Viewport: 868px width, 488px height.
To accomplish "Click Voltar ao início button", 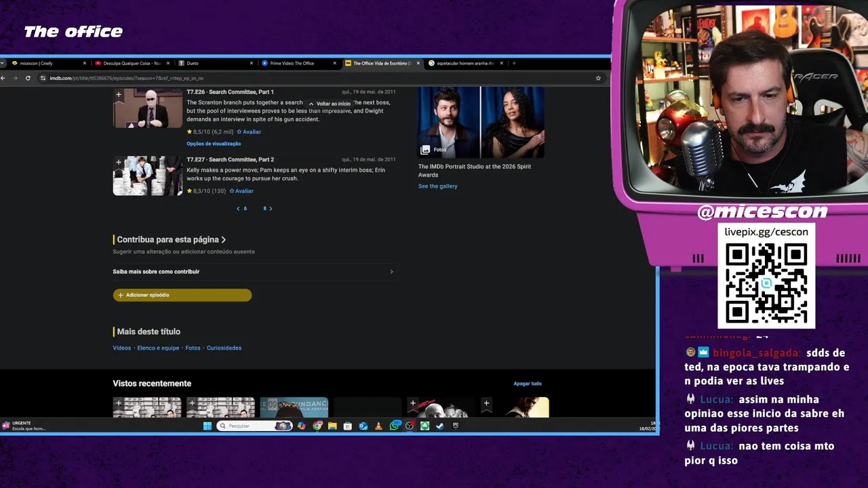I will point(330,104).
